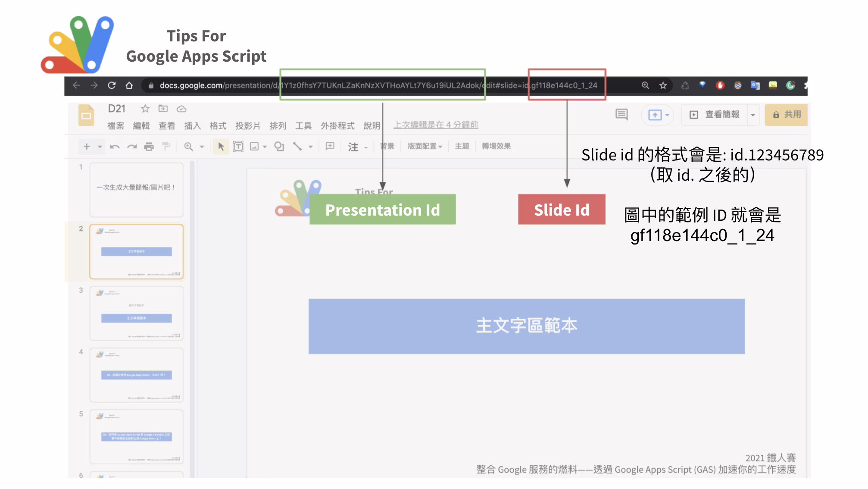
Task: Click the green sprout extension icon
Action: point(773,85)
